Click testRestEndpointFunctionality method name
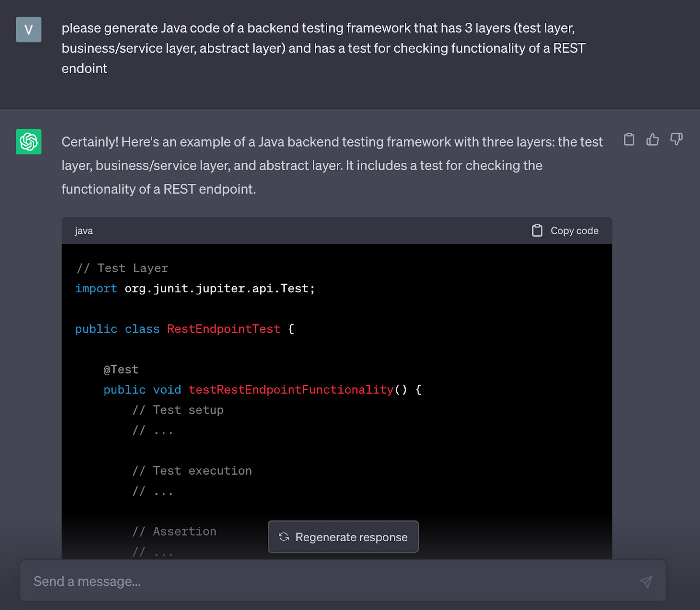The width and height of the screenshot is (700, 610). coord(291,390)
